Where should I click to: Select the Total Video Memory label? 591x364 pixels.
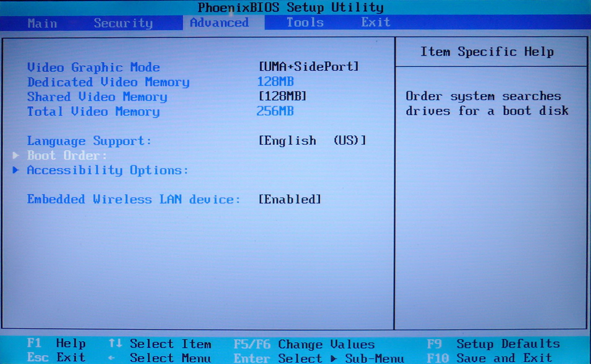(93, 112)
